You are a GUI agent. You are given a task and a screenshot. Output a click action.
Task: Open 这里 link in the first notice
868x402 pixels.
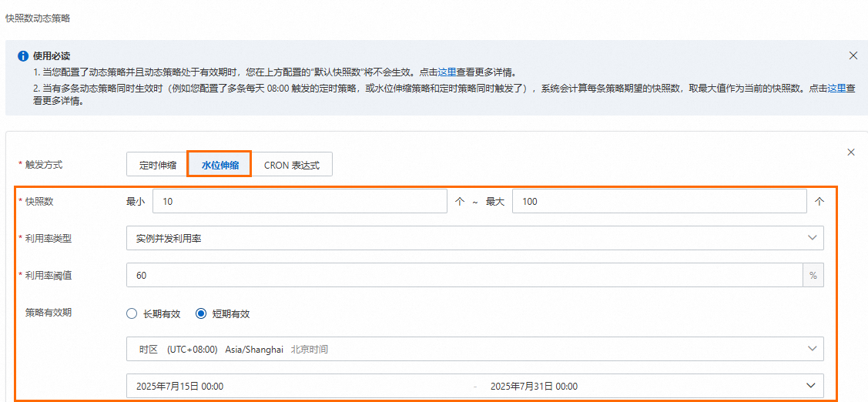(x=447, y=72)
